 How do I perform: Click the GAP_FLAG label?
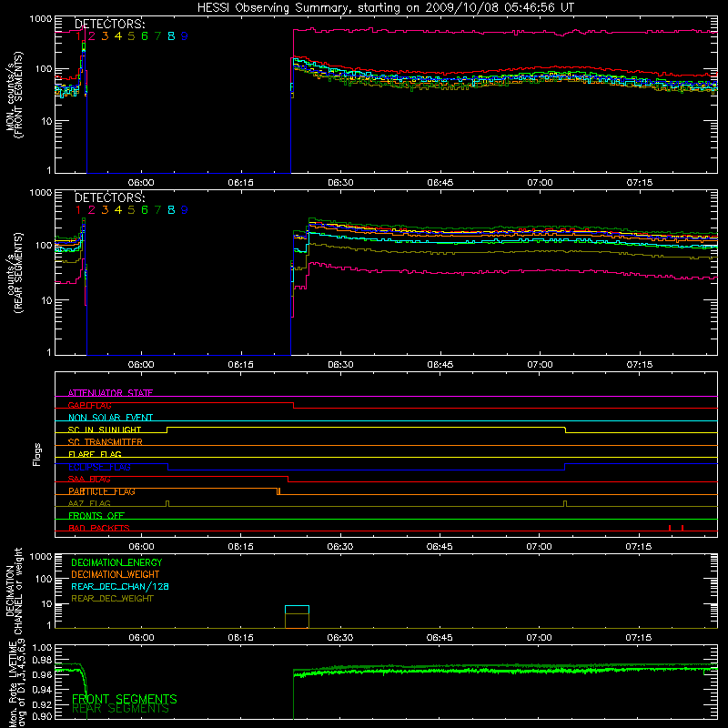89,405
